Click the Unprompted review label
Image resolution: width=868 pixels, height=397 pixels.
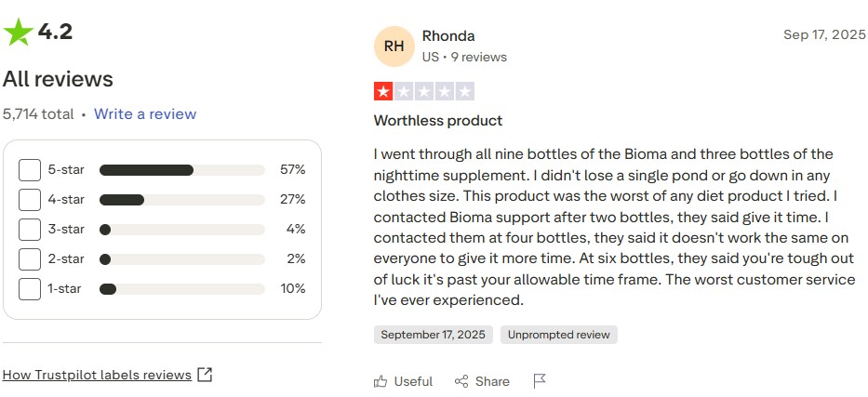(x=558, y=335)
